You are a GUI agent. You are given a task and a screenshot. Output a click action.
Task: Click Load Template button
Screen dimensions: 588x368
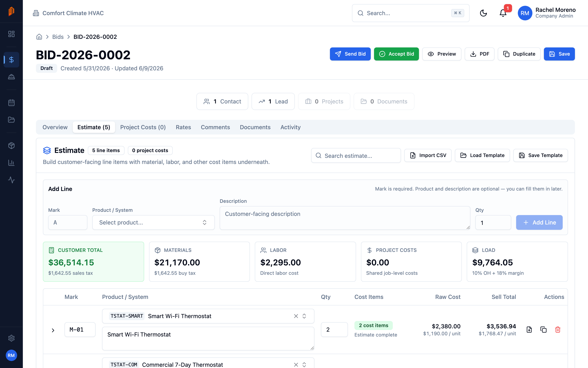(x=482, y=155)
